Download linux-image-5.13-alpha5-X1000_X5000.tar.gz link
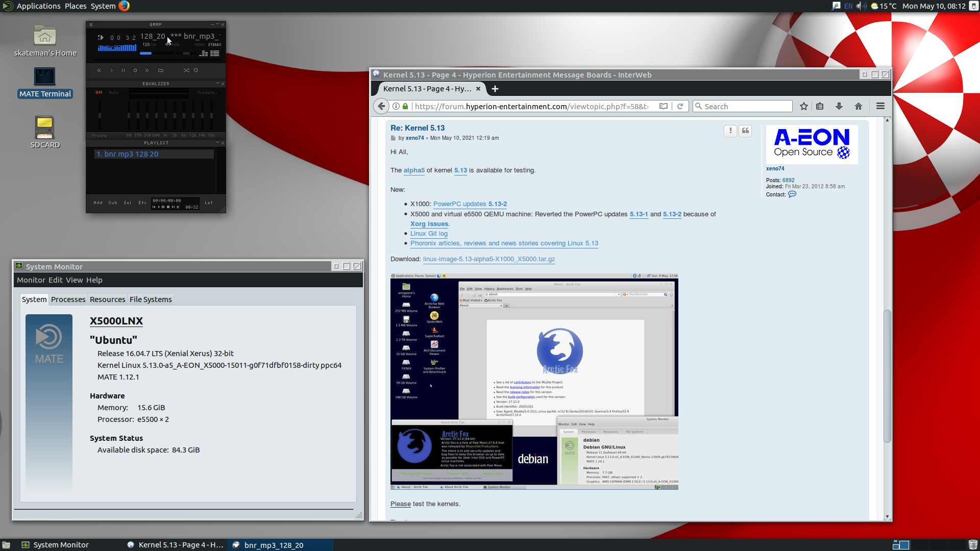 click(x=489, y=259)
